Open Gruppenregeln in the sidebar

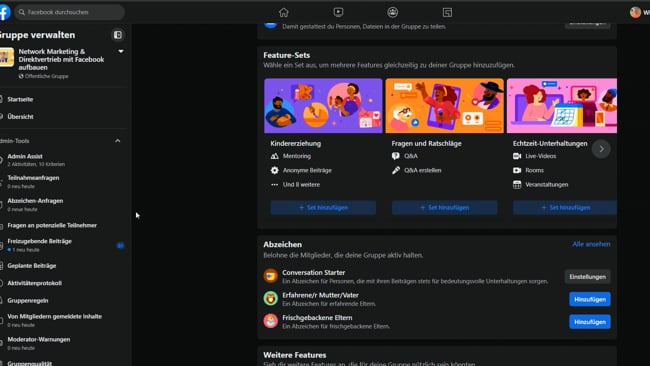[x=28, y=301]
